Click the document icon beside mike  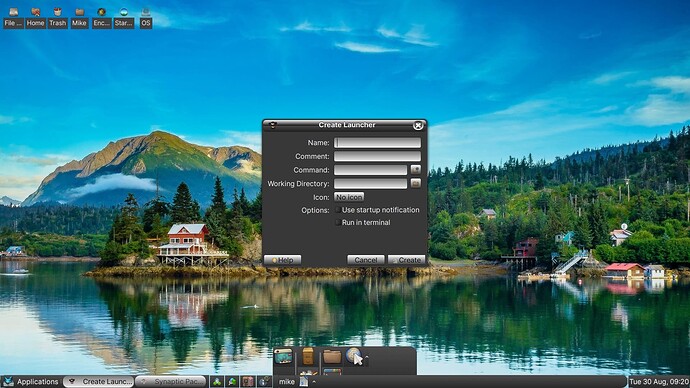pyautogui.click(x=304, y=381)
